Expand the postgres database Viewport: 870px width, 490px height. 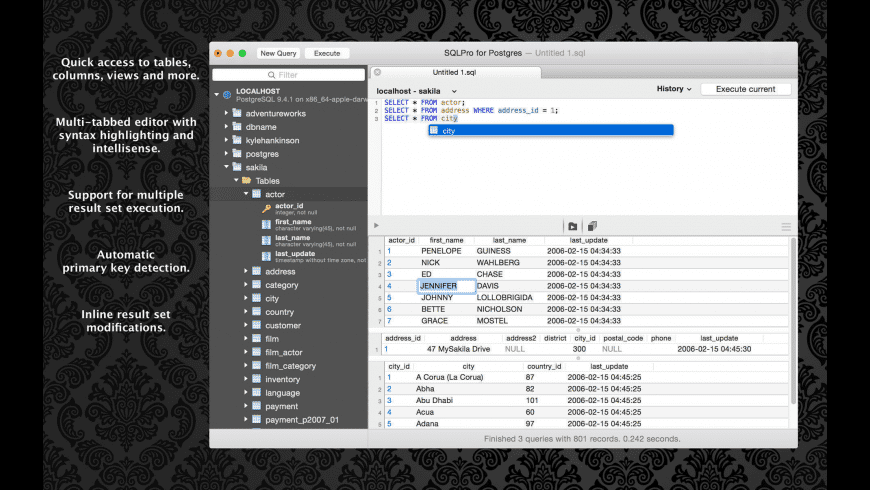pyautogui.click(x=226, y=153)
